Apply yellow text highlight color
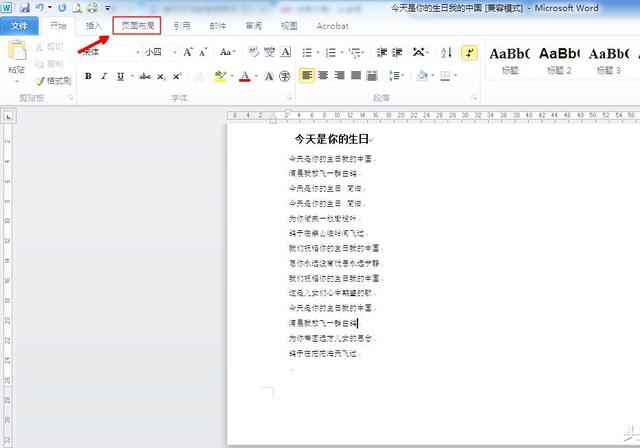The height and width of the screenshot is (448, 640). 220,76
